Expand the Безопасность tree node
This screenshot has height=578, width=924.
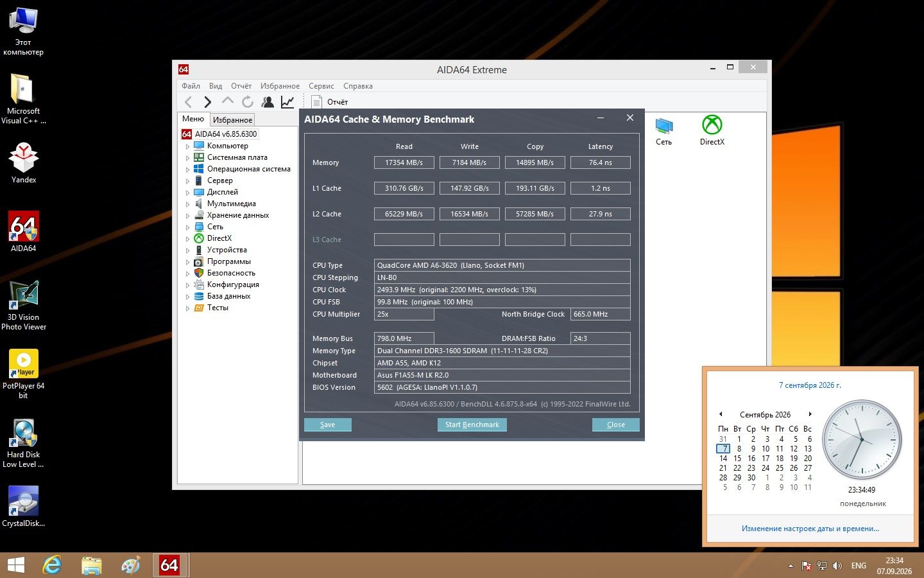point(188,274)
